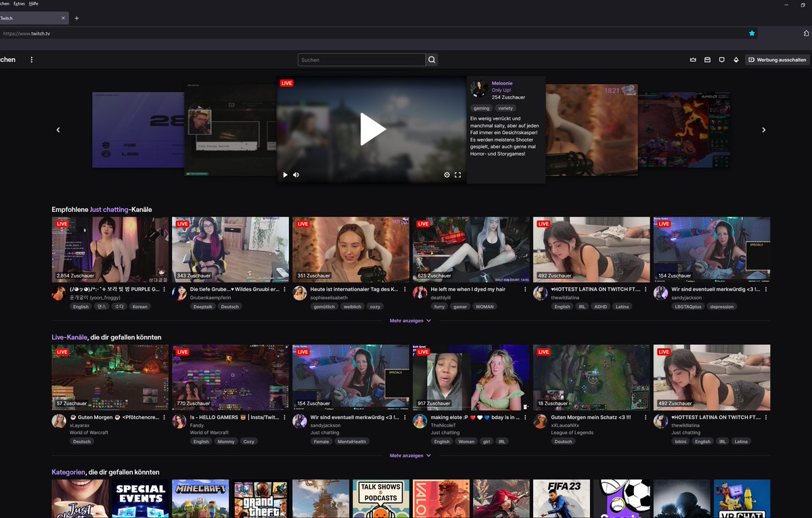Open options for xLayarax stream card
The width and height of the screenshot is (812, 518).
coord(163,417)
